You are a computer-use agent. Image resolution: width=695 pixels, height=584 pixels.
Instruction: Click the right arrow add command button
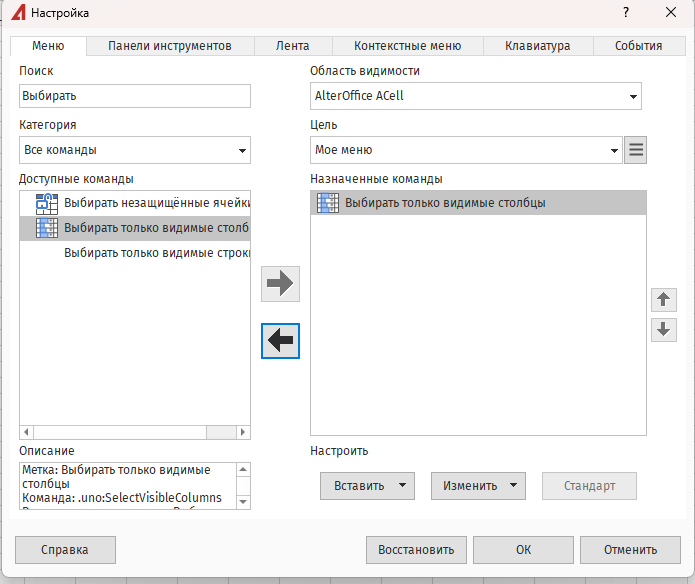(280, 283)
